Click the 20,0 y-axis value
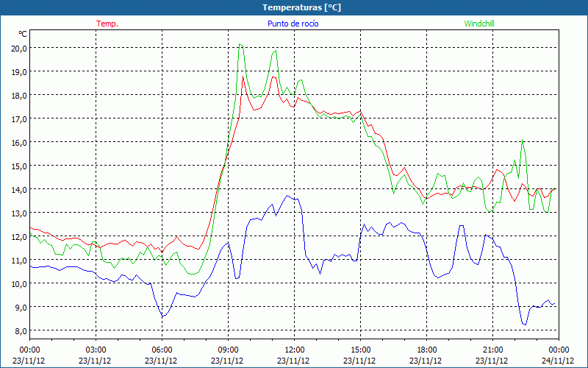This screenshot has height=368, width=588. (x=18, y=48)
